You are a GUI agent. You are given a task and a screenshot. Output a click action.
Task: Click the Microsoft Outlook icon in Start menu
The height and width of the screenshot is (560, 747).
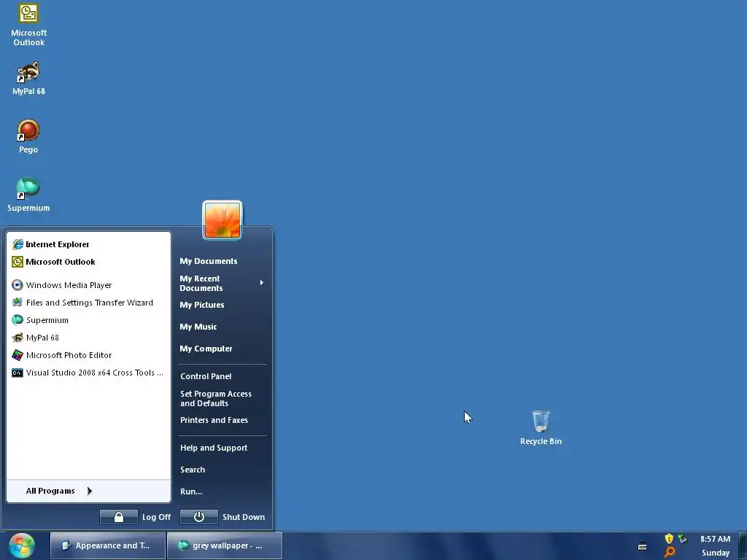pos(18,262)
